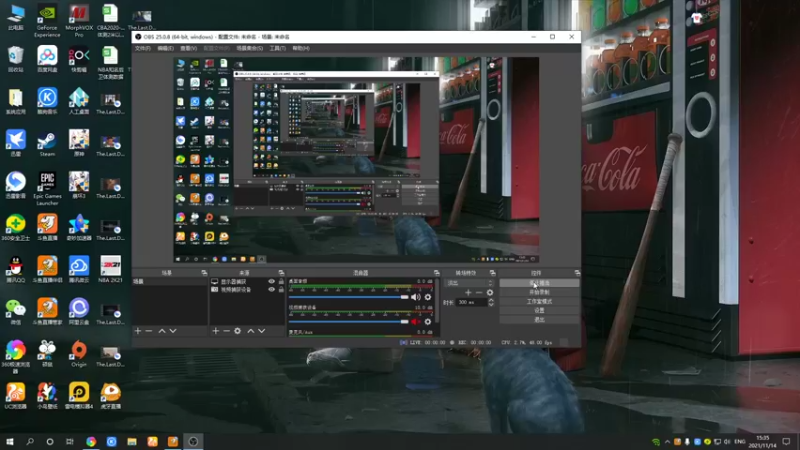This screenshot has height=450, width=800.
Task: Remove source with the minus icon
Action: [x=226, y=331]
